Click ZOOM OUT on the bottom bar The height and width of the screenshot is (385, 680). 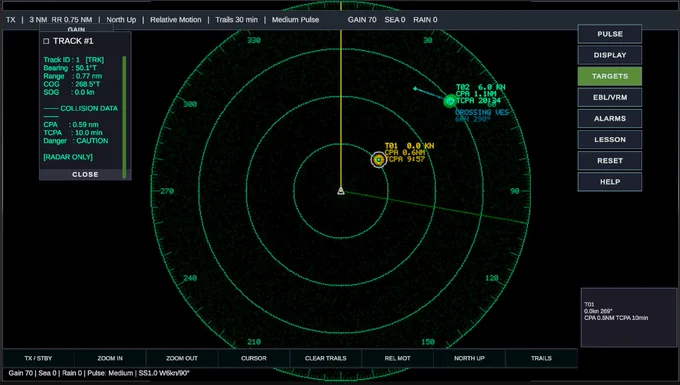(x=182, y=358)
